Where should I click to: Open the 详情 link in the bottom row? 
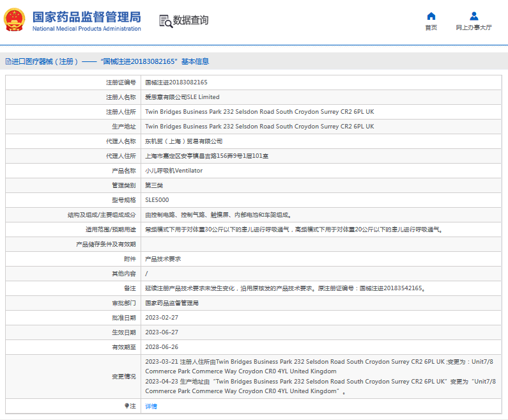[151, 406]
